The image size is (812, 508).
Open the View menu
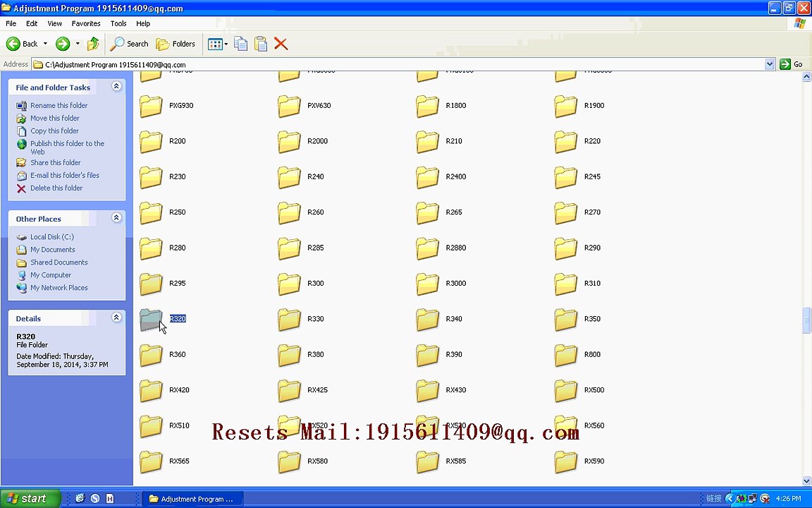pyautogui.click(x=54, y=23)
